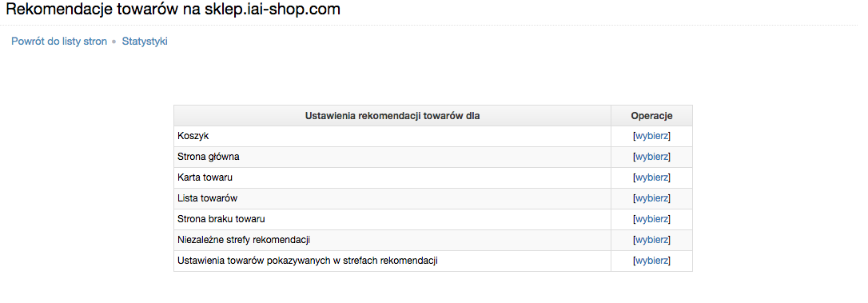Click the dot separator before Statystyki
The image size is (868, 303).
tap(114, 42)
